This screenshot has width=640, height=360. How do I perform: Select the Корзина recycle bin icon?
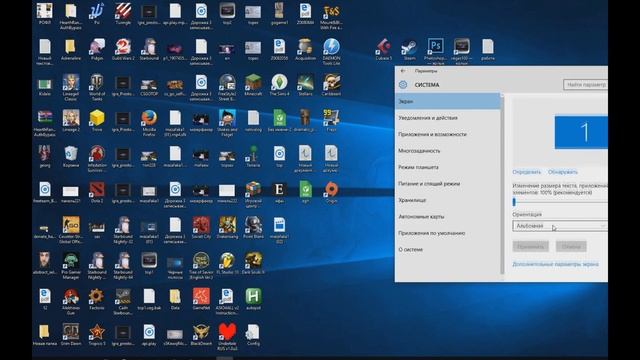click(71, 156)
